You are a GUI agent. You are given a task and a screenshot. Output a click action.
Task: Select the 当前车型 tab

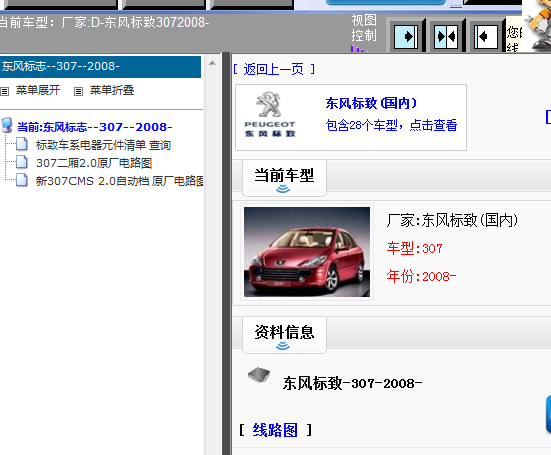(x=284, y=178)
